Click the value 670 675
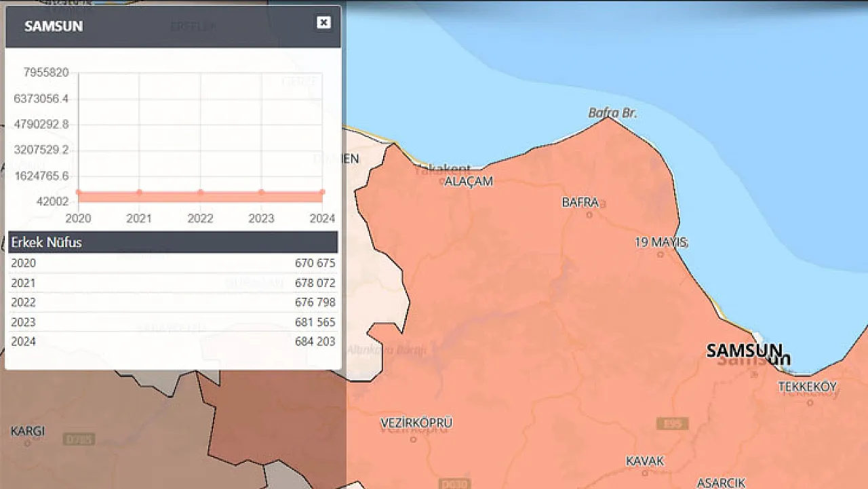Image resolution: width=868 pixels, height=489 pixels. tap(315, 263)
